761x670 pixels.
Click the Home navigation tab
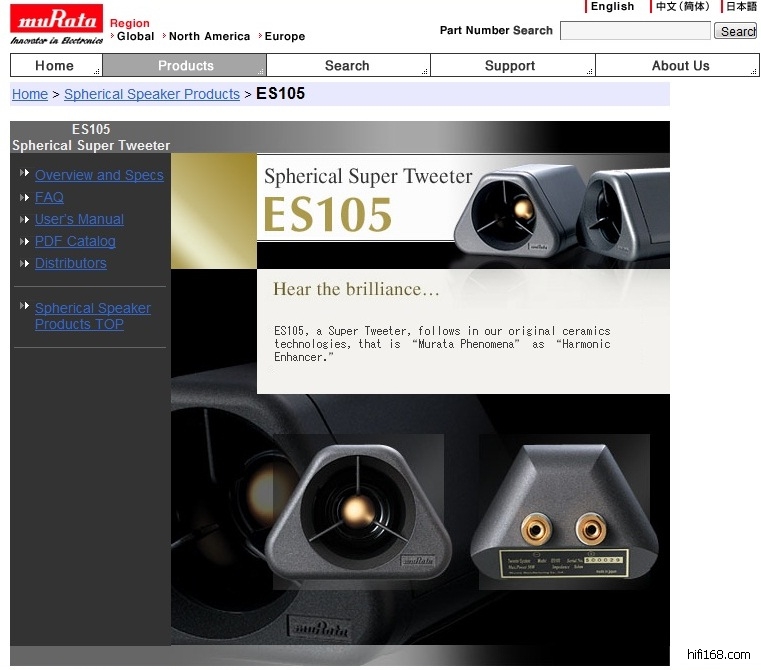point(55,66)
